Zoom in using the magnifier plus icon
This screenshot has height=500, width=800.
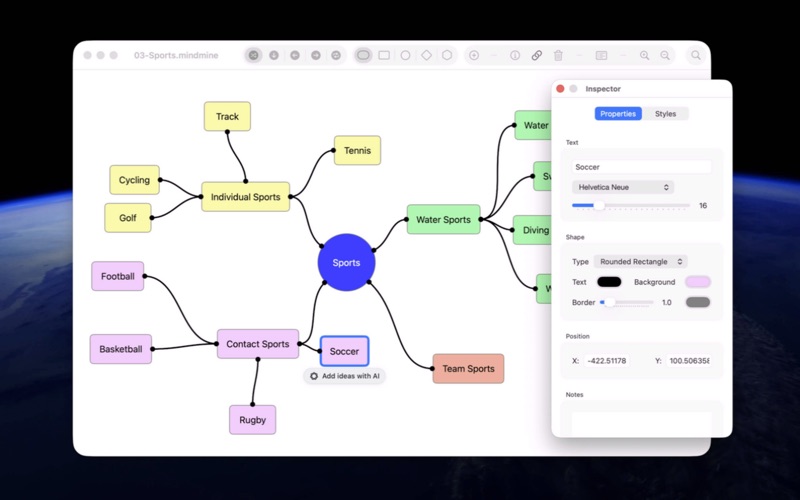[644, 55]
